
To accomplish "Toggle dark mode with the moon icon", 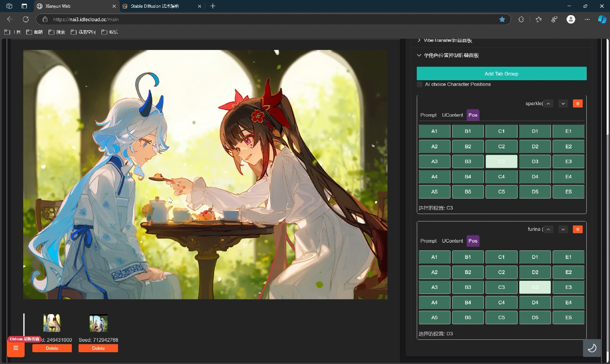I will [592, 348].
